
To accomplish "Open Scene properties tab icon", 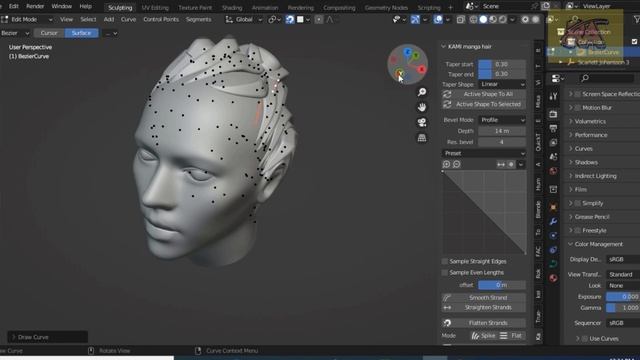I will coord(553,157).
